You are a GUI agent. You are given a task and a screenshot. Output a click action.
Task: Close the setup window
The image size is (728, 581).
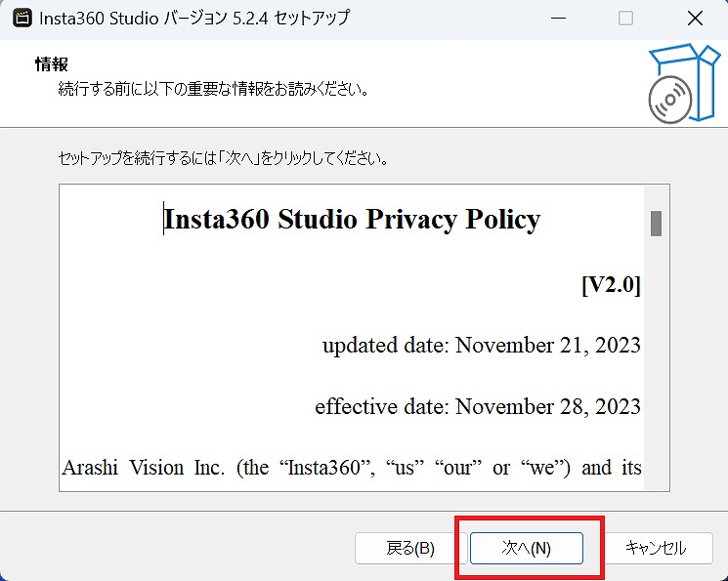tap(695, 19)
